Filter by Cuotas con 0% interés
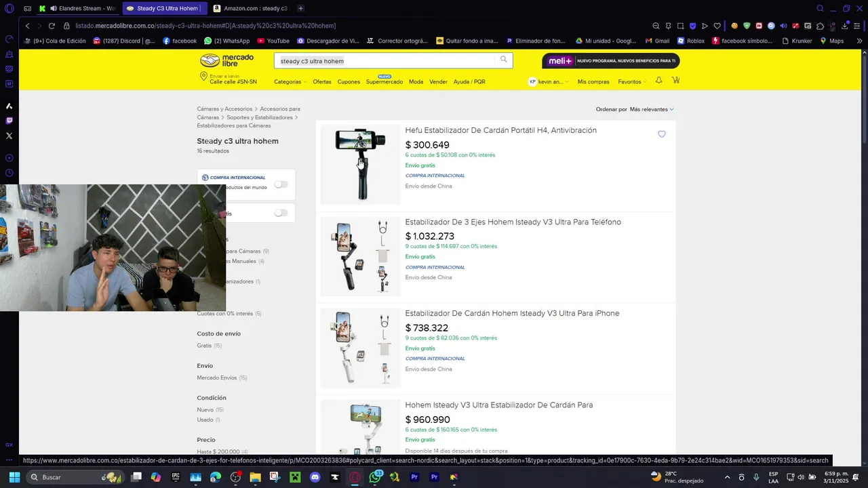The height and width of the screenshot is (488, 868). point(229,314)
